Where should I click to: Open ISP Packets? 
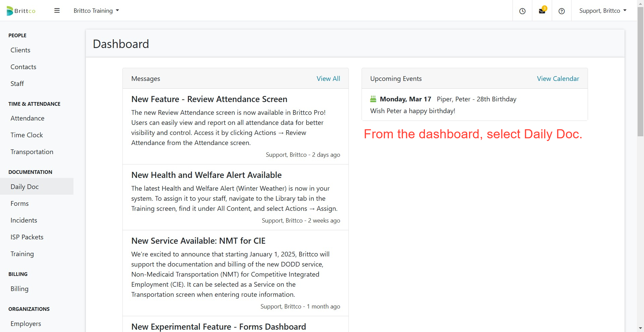27,237
